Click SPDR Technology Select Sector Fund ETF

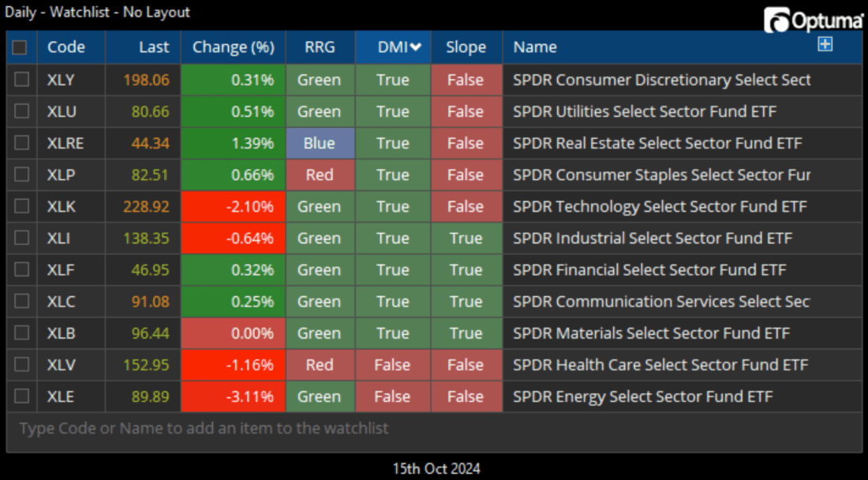click(x=660, y=207)
